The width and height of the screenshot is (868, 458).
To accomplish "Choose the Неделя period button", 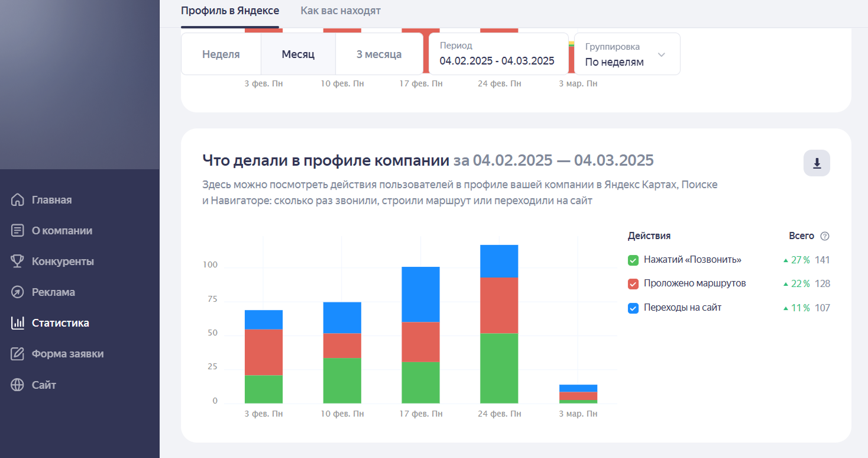I will [x=221, y=54].
